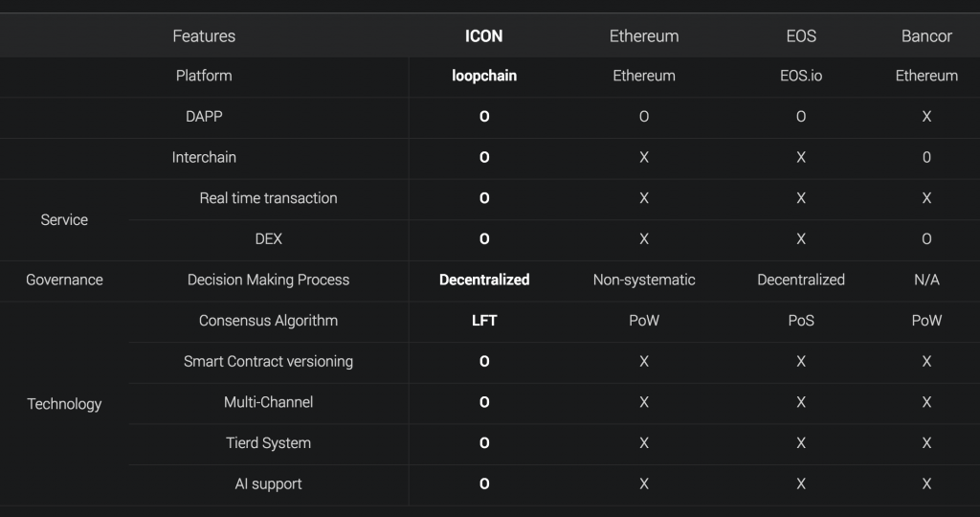The width and height of the screenshot is (980, 517).
Task: Select the "Decision Making Process" row label
Action: [268, 280]
